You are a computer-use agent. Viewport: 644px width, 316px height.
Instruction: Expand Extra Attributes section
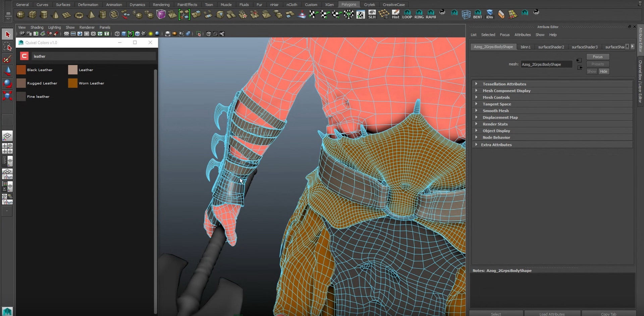click(x=552, y=145)
